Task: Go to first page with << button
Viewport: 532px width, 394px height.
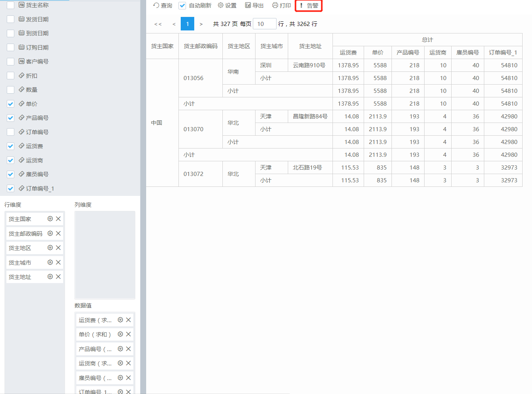Action: [158, 24]
